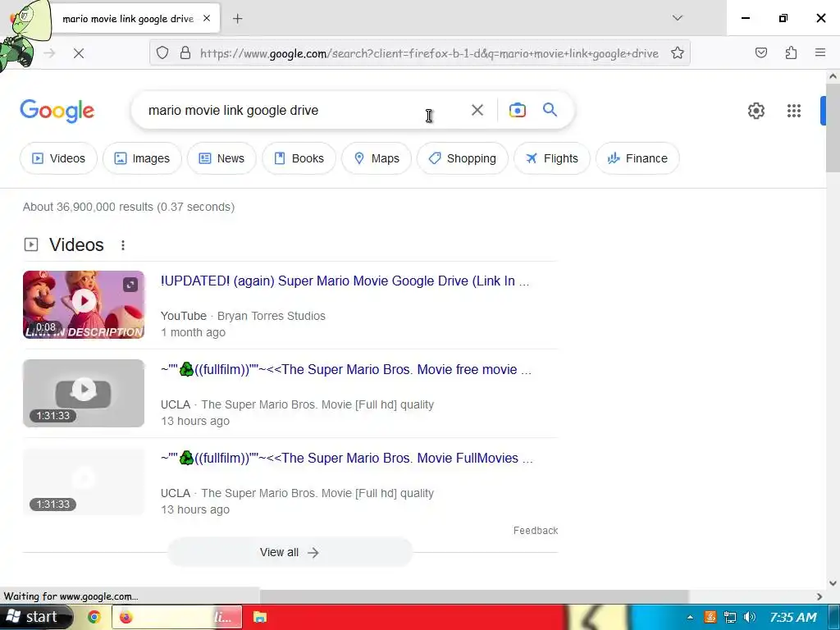This screenshot has width=840, height=630.
Task: Stop loading the page in the toolbar
Action: [78, 53]
